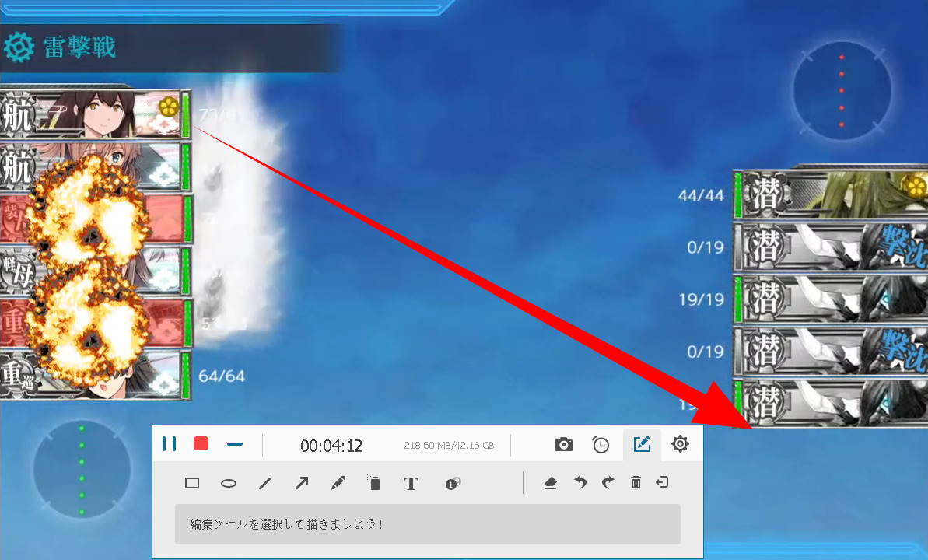Minimize the recorder toolbar with the dash button
This screenshot has width=928, height=560.
point(235,444)
